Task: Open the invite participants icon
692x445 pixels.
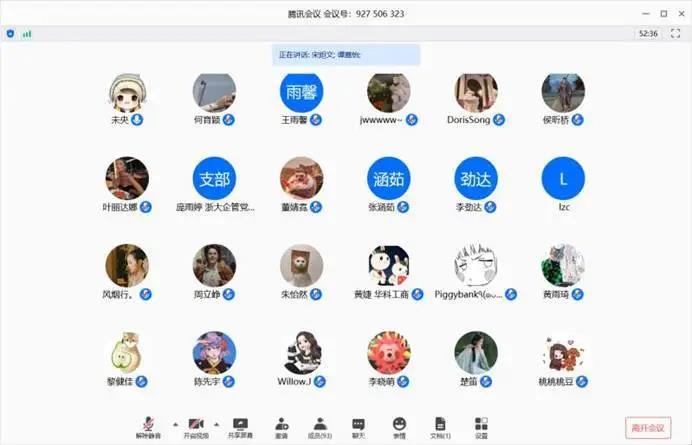Action: (x=280, y=427)
